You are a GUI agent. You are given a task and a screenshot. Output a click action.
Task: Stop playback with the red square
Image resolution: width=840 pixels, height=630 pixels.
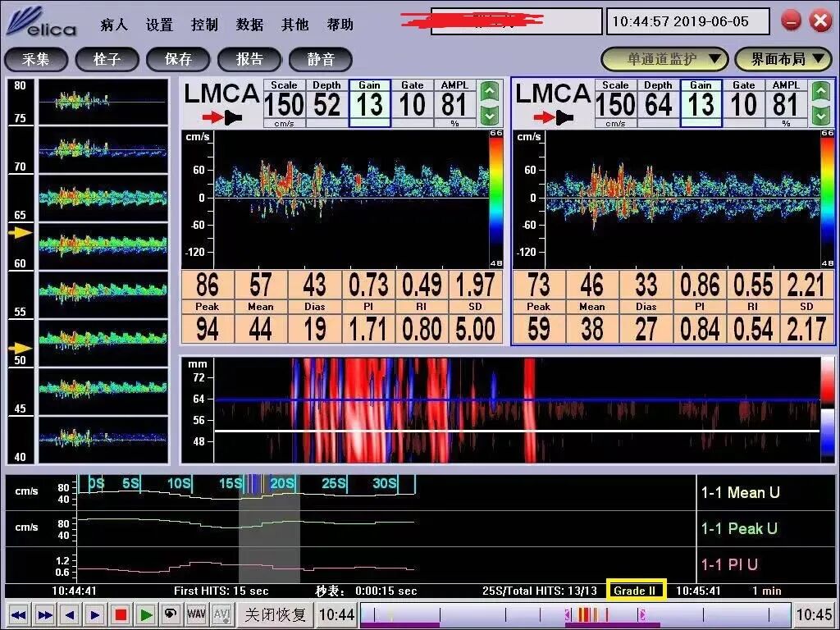pos(121,614)
